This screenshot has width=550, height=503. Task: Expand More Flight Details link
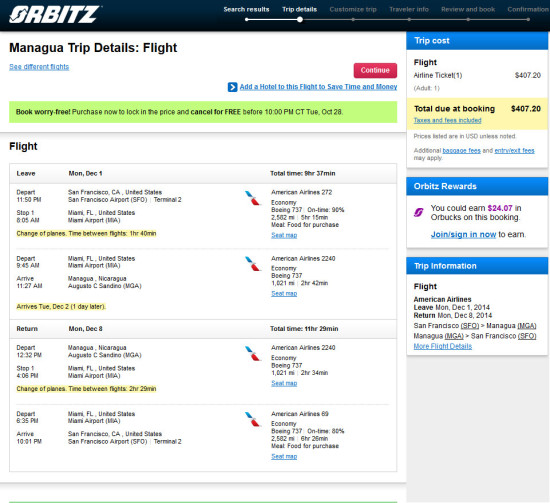443,346
